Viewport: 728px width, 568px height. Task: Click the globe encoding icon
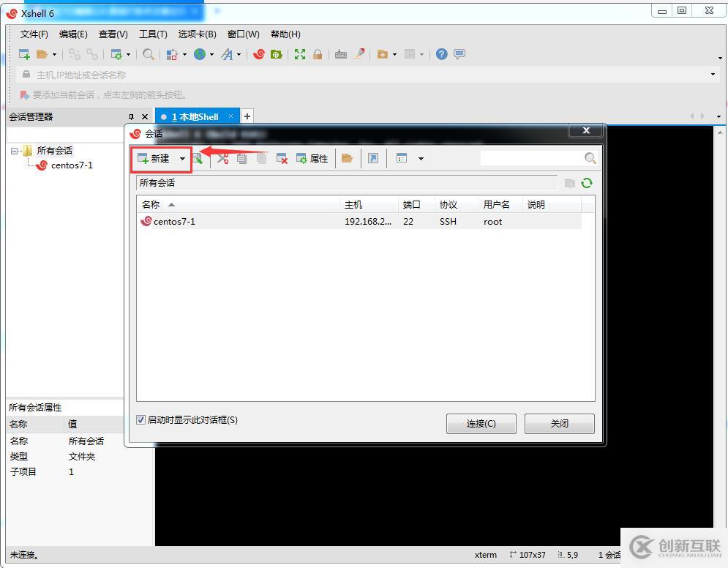(x=200, y=54)
